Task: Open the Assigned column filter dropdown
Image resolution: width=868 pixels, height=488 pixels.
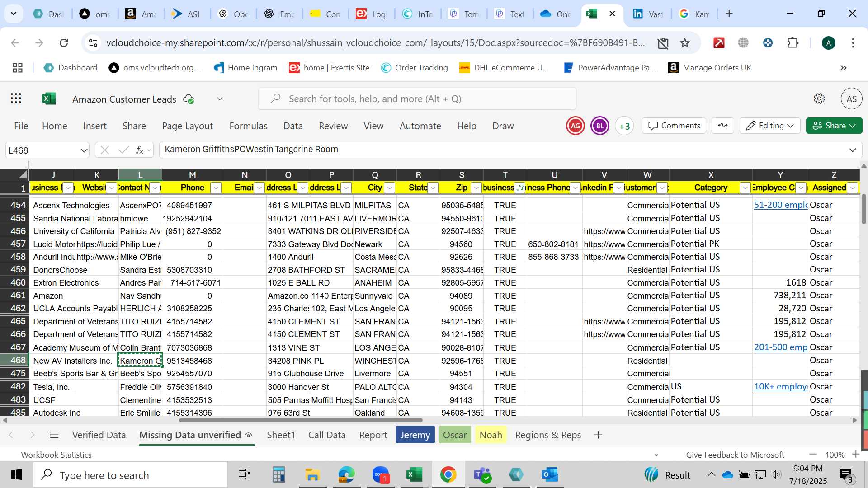Action: [x=853, y=188]
